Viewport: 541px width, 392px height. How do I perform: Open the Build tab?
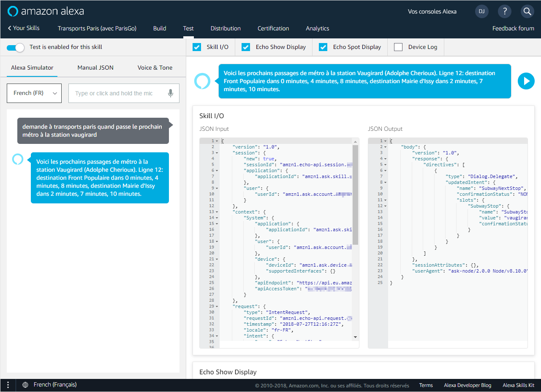pos(160,28)
